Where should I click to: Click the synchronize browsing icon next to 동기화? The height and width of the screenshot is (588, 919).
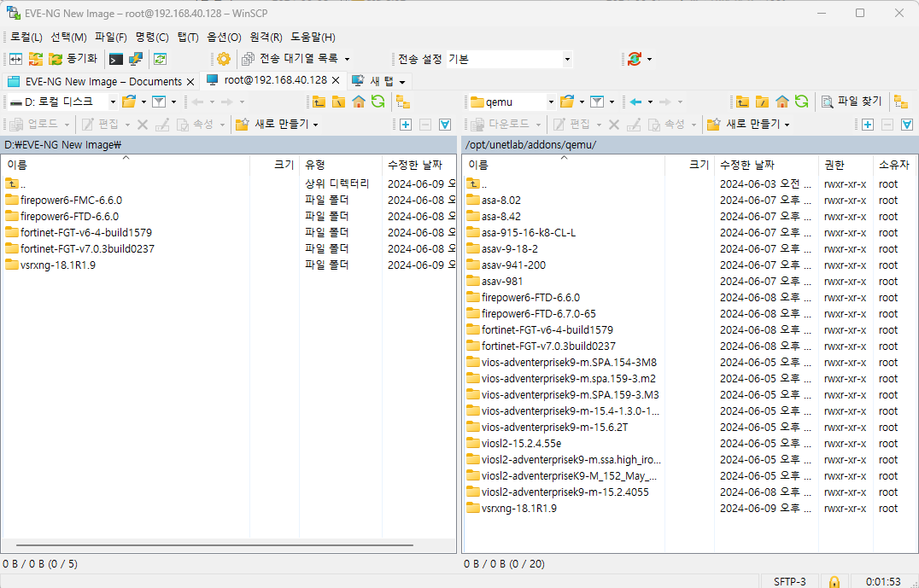pos(36,59)
